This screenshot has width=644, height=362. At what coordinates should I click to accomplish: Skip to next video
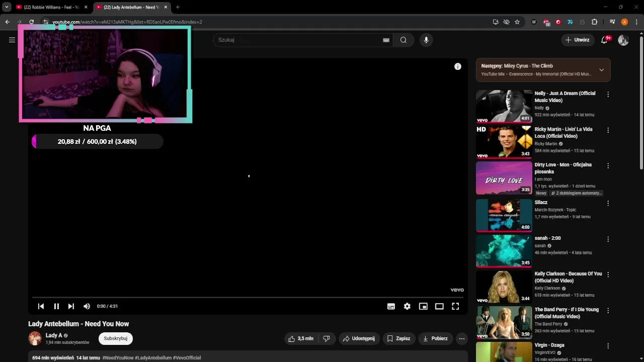(x=71, y=306)
